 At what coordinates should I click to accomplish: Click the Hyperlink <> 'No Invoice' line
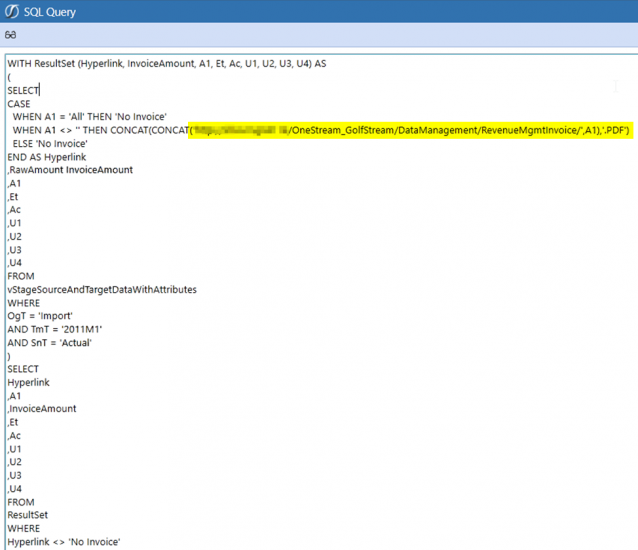click(x=63, y=541)
